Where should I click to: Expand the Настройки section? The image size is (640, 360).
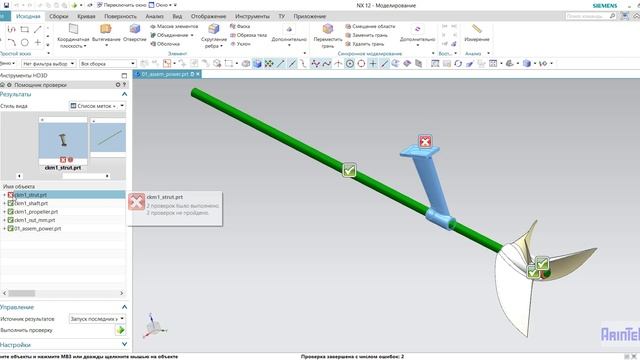pos(124,344)
